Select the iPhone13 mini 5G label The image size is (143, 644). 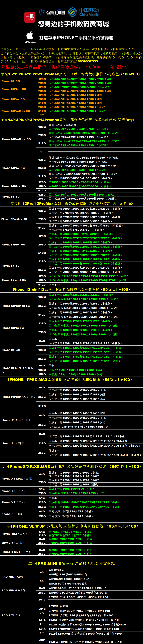(13, 280)
